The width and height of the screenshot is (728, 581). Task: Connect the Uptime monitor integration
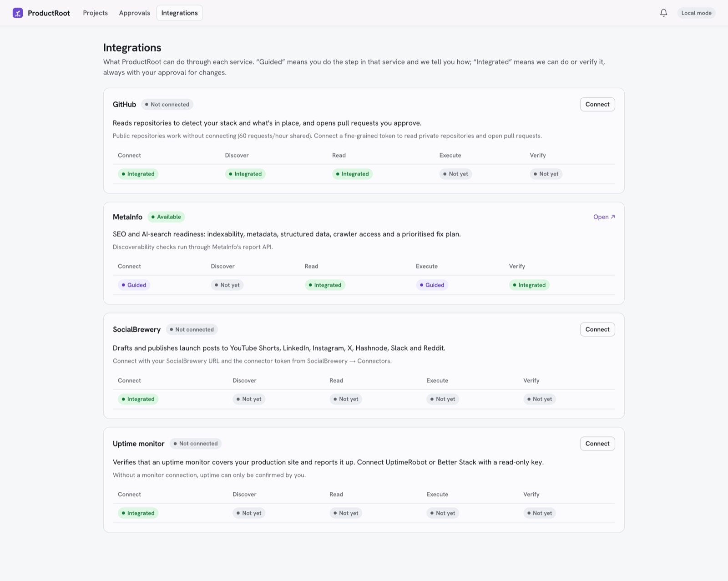coord(597,444)
